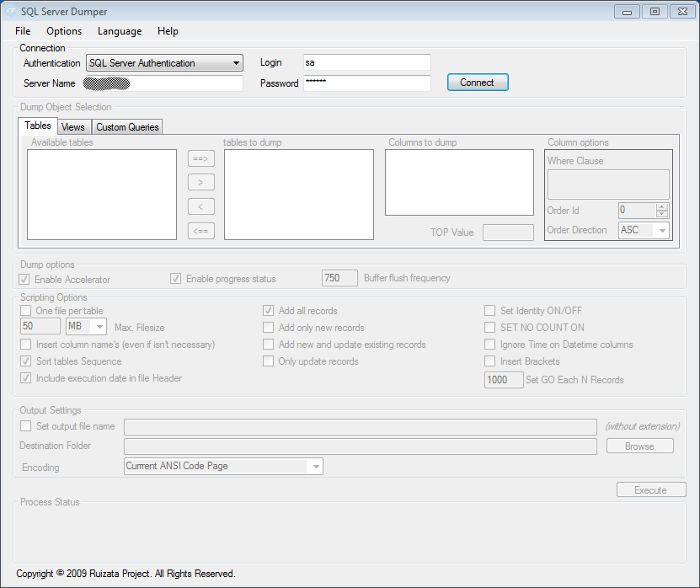Open the Order Direction ASC dropdown
The height and width of the screenshot is (588, 700).
click(662, 229)
